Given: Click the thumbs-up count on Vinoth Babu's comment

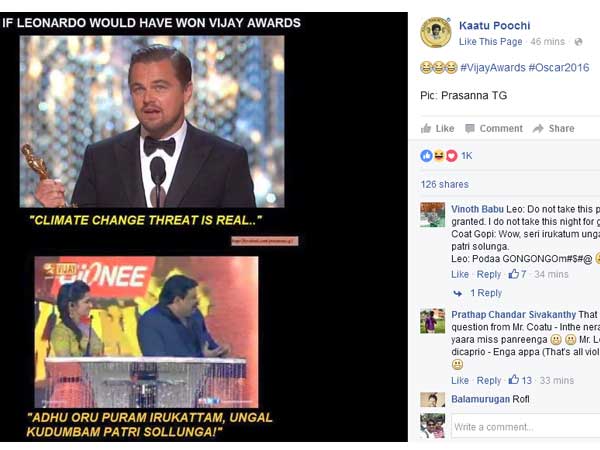Looking at the screenshot, I should click(517, 274).
